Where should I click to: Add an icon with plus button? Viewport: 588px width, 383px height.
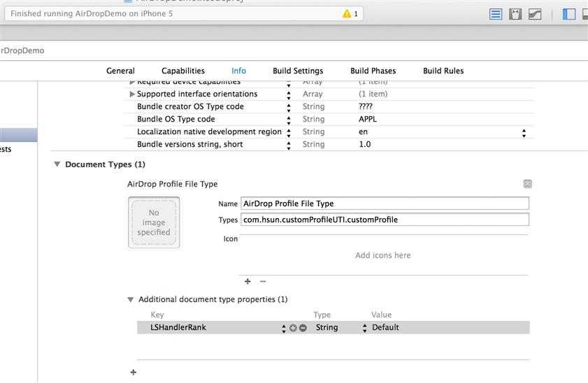pyautogui.click(x=248, y=281)
